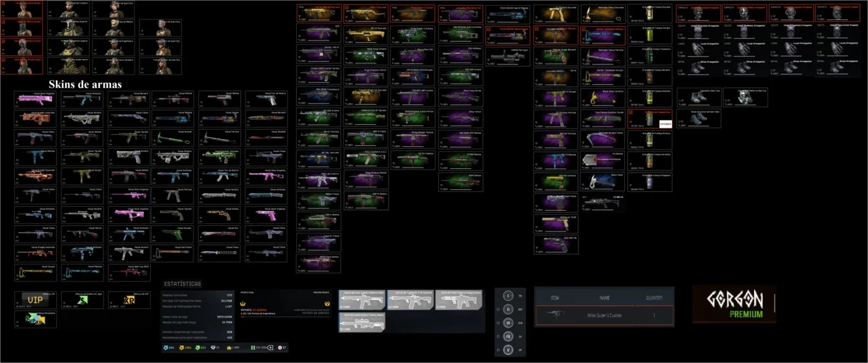Click the green 91% booster icon

[197, 347]
